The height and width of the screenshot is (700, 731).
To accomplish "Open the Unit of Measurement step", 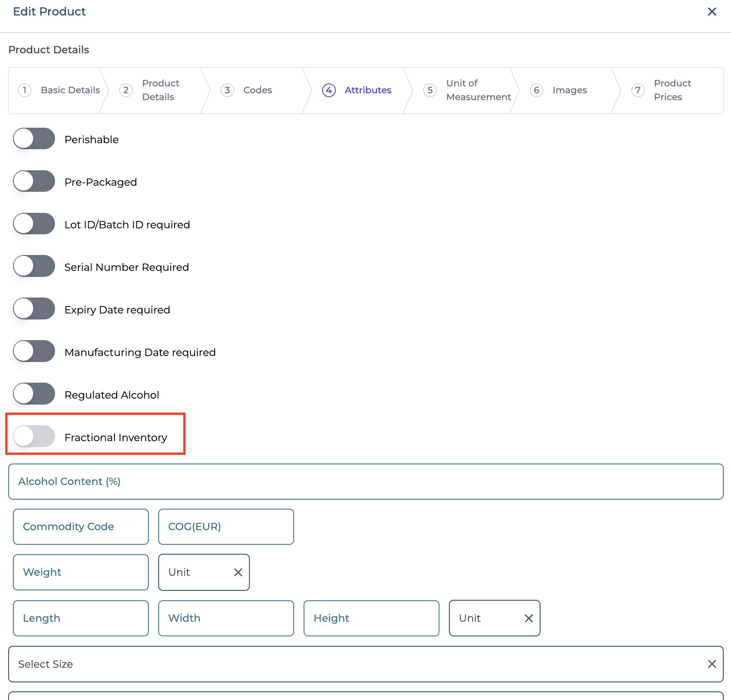I will pyautogui.click(x=478, y=90).
